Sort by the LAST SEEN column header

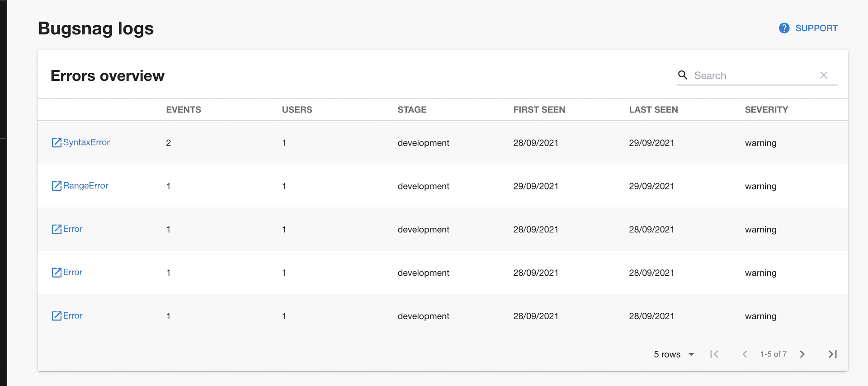point(653,110)
